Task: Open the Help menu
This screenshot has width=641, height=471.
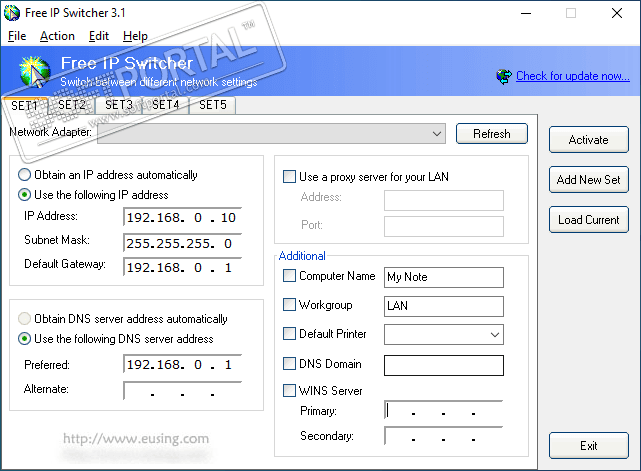Action: point(135,36)
